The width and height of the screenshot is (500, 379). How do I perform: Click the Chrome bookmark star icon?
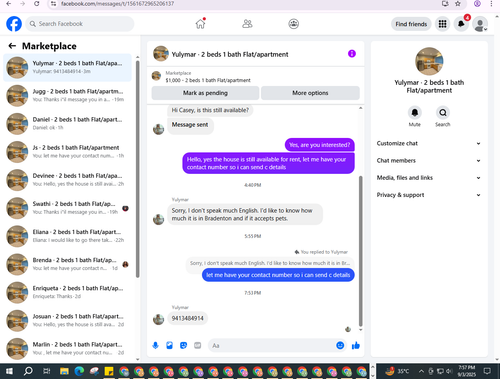pyautogui.click(x=458, y=4)
